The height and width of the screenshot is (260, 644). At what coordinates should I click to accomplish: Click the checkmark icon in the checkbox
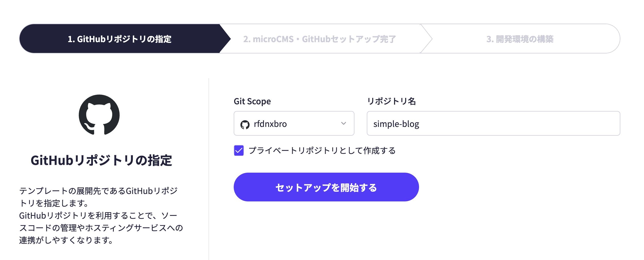pos(239,151)
